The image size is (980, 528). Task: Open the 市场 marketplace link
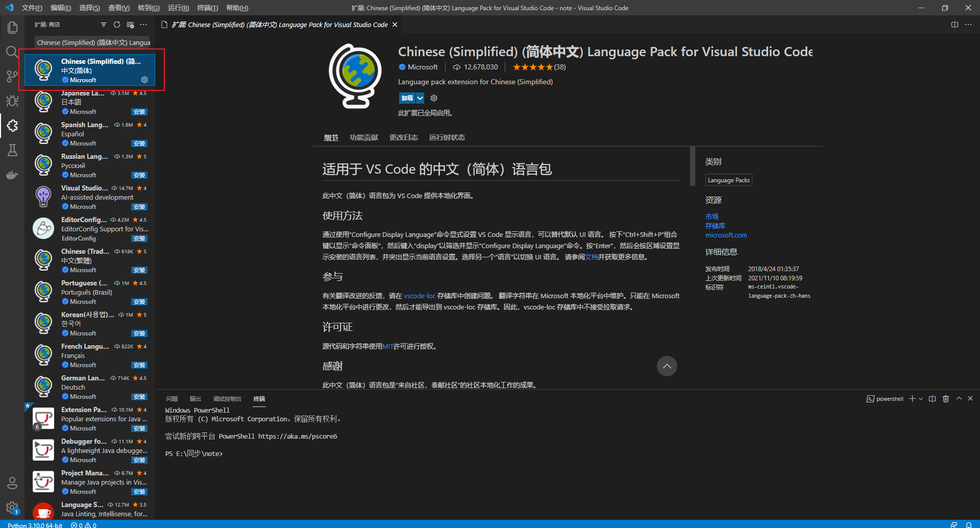(x=712, y=217)
